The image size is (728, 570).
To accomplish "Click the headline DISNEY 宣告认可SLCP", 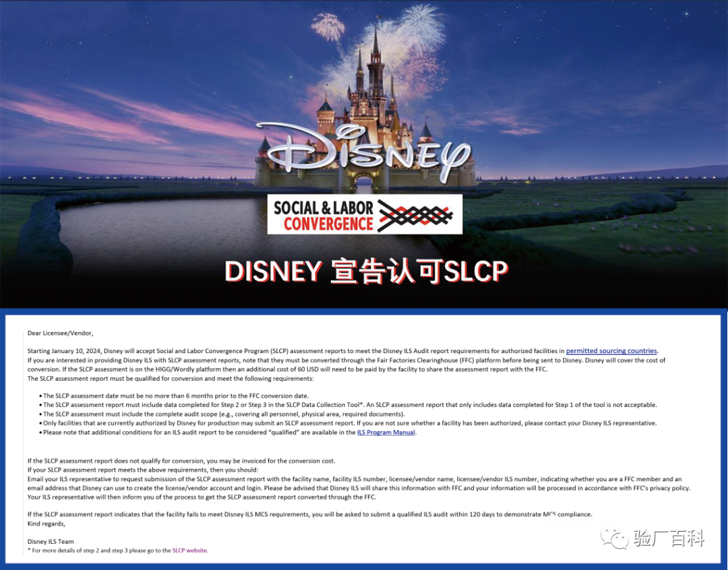I will click(x=366, y=272).
